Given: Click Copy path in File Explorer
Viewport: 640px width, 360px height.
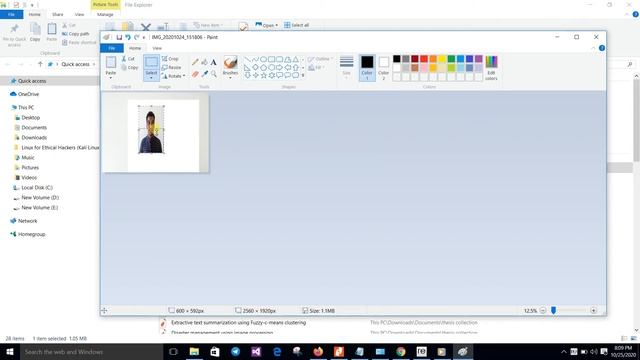Looking at the screenshot, I should point(76,34).
